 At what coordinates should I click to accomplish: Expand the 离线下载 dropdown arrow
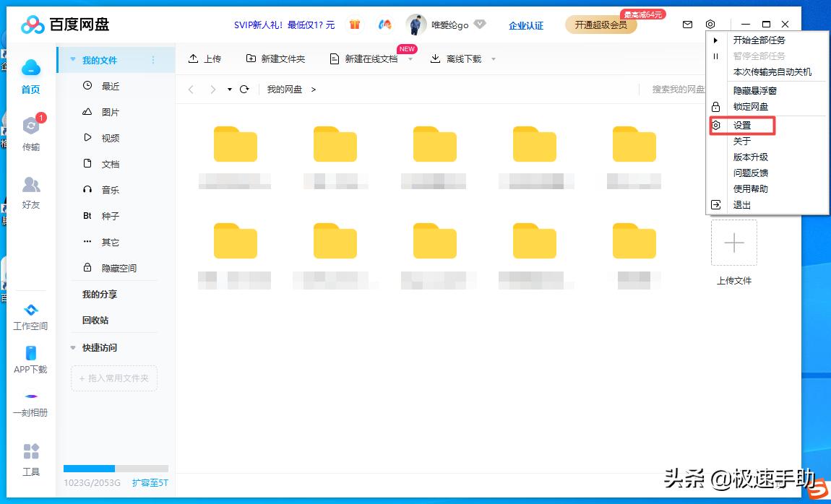tap(494, 58)
